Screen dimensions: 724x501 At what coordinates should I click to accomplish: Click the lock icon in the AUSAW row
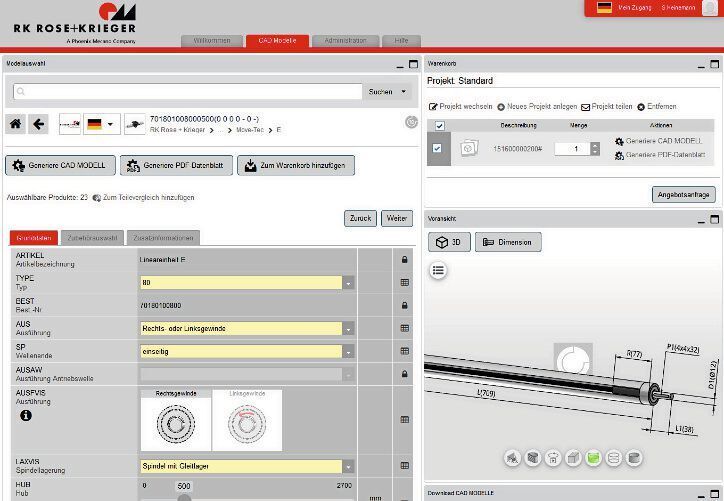tap(404, 374)
